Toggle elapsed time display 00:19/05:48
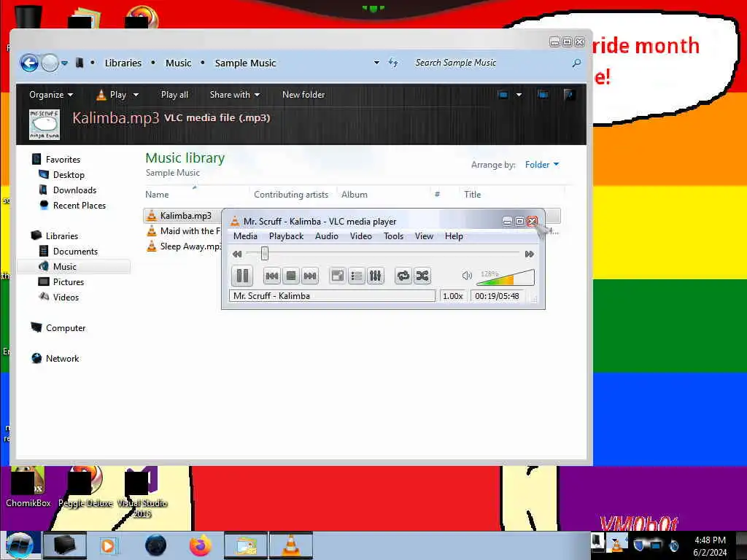The height and width of the screenshot is (560, 747). [x=497, y=296]
